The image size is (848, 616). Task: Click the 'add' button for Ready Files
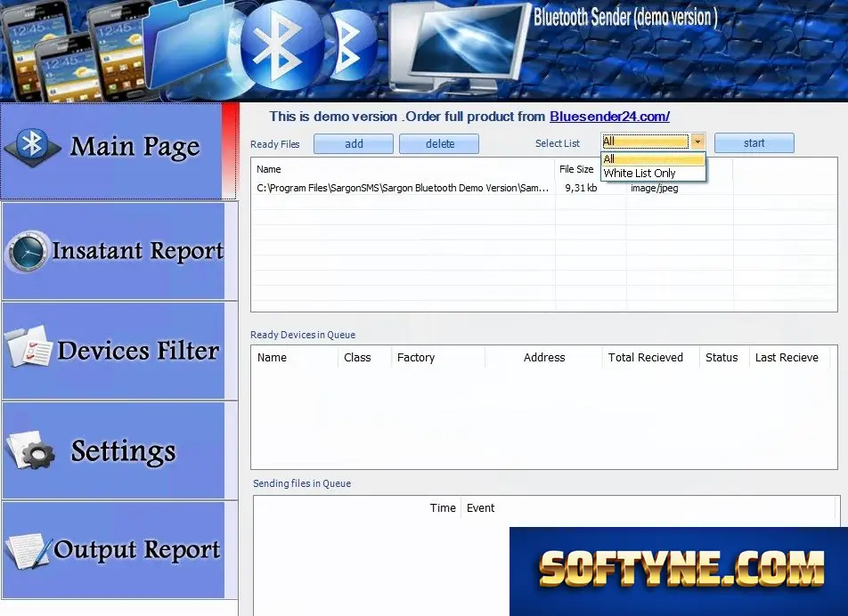click(354, 143)
